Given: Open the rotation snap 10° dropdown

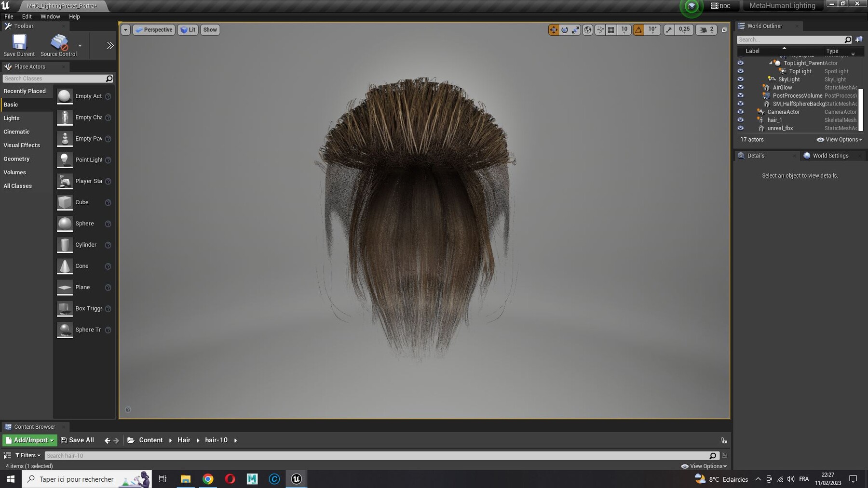Looking at the screenshot, I should [x=652, y=30].
